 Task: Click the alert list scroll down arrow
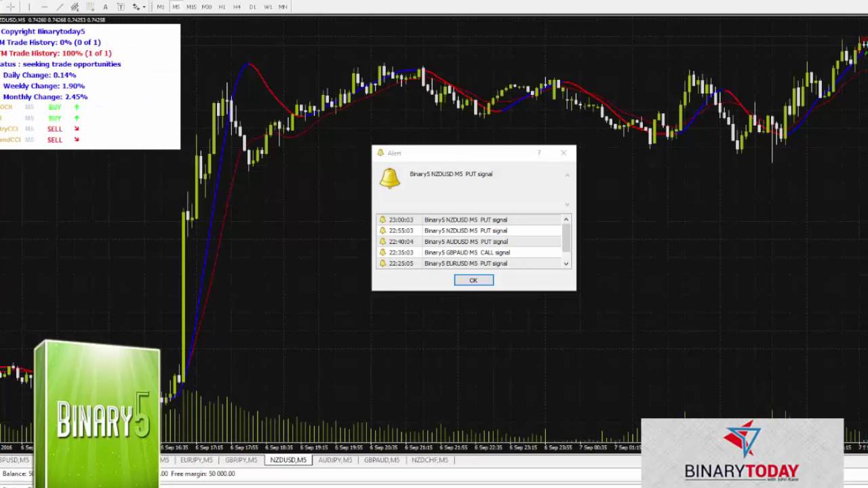point(566,264)
